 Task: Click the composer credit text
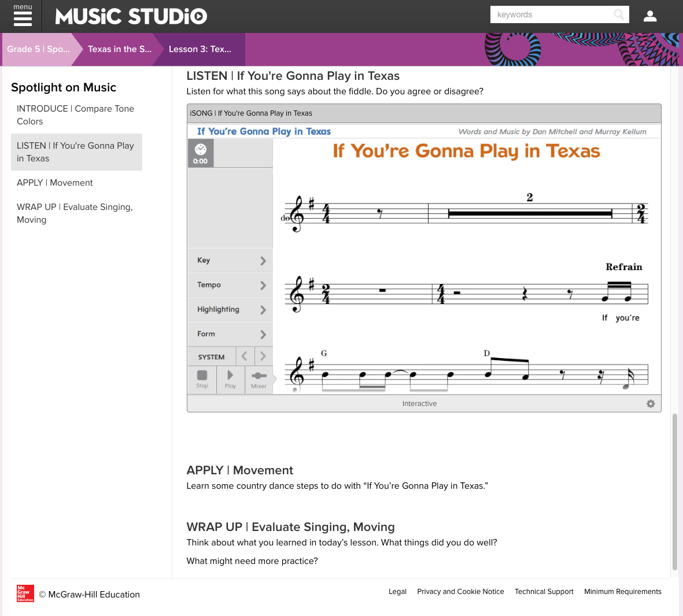(x=552, y=131)
